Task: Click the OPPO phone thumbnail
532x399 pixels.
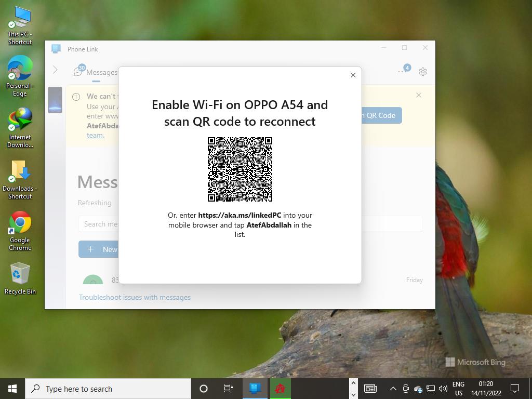Action: click(55, 100)
